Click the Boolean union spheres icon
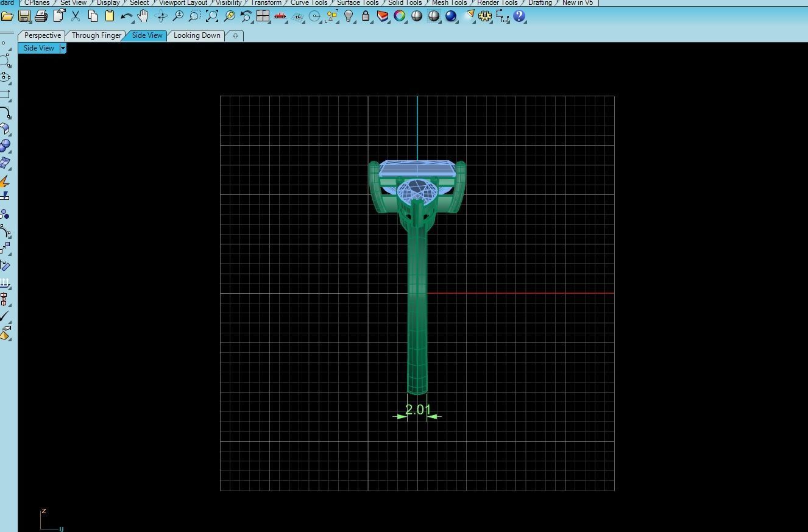The width and height of the screenshot is (808, 532). (5, 146)
